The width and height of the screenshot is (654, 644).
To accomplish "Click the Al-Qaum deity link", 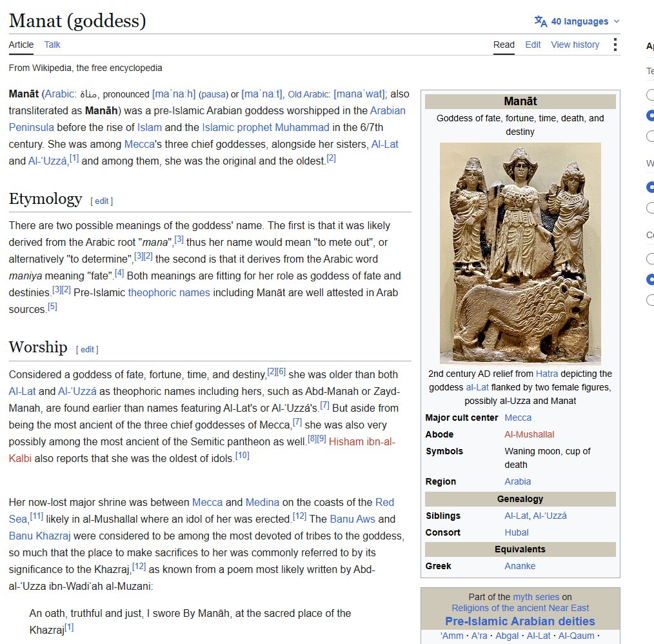I will tap(577, 636).
